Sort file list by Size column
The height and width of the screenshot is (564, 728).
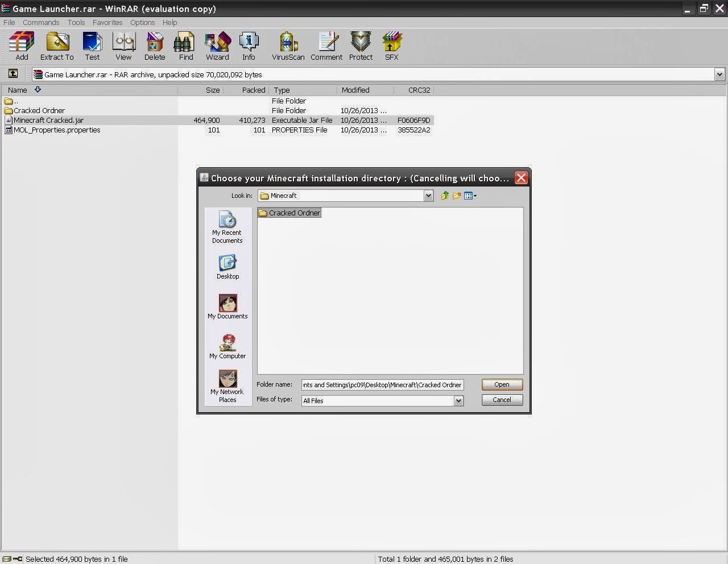tap(201, 90)
